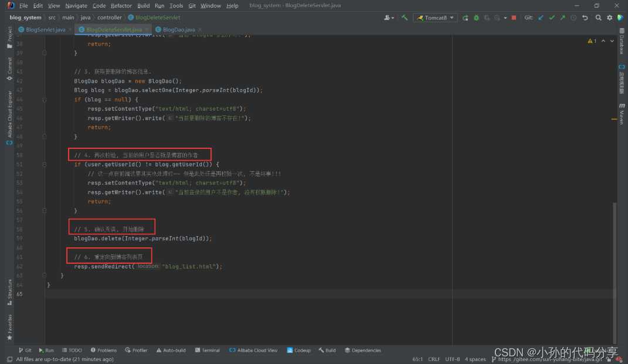Click the Codeup colorful logo icon
The height and width of the screenshot is (364, 628).
[620, 18]
